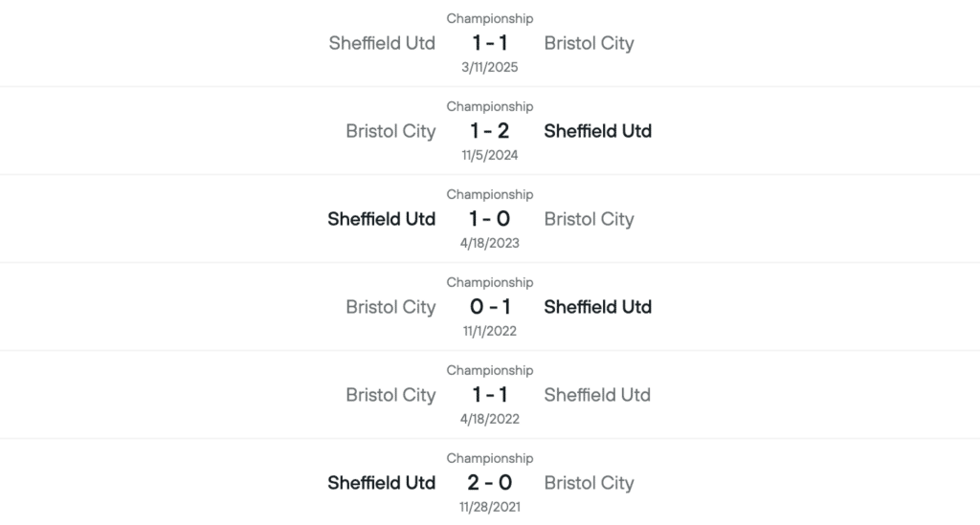Click the 3/11/2025 match date
The width and height of the screenshot is (980, 525).
[x=490, y=67]
